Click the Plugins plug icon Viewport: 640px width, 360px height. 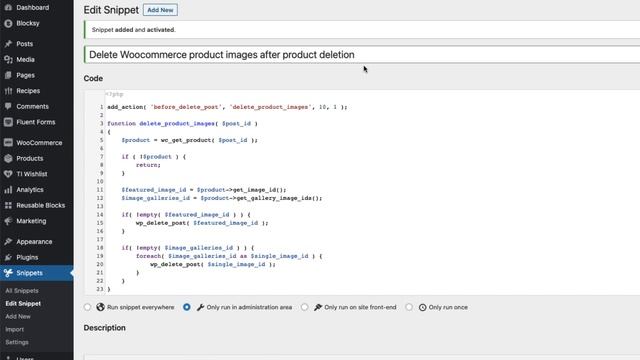point(8,257)
